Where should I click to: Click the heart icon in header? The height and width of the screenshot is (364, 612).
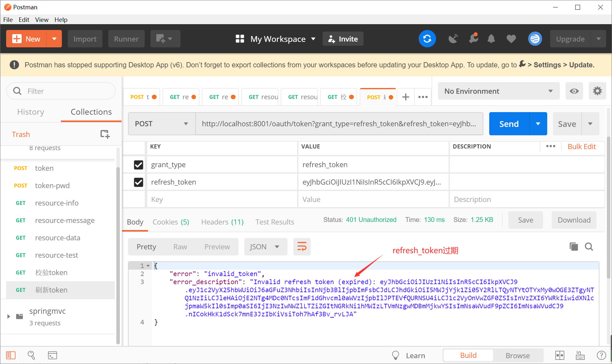(x=511, y=39)
